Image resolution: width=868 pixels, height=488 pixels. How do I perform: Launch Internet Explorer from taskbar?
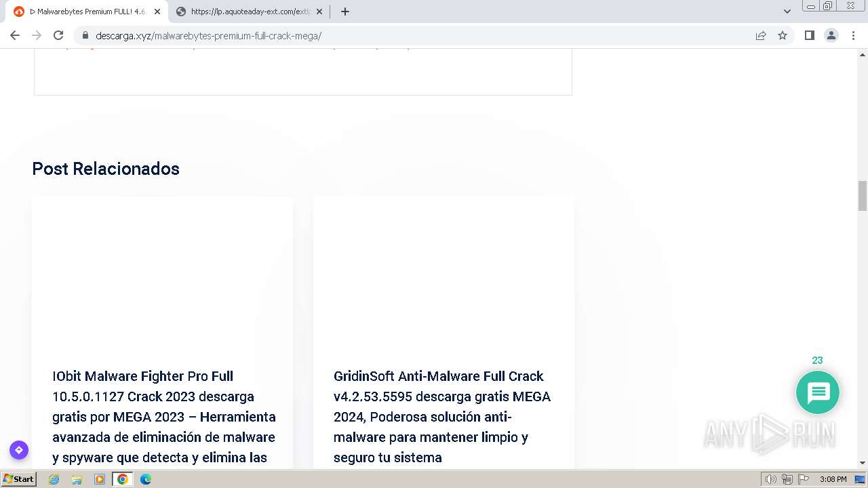pos(54,479)
